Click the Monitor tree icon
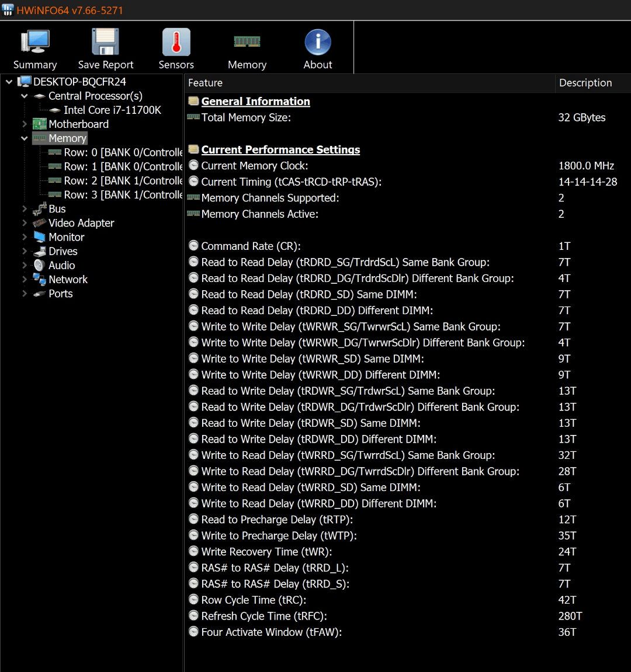The width and height of the screenshot is (631, 672). [40, 237]
